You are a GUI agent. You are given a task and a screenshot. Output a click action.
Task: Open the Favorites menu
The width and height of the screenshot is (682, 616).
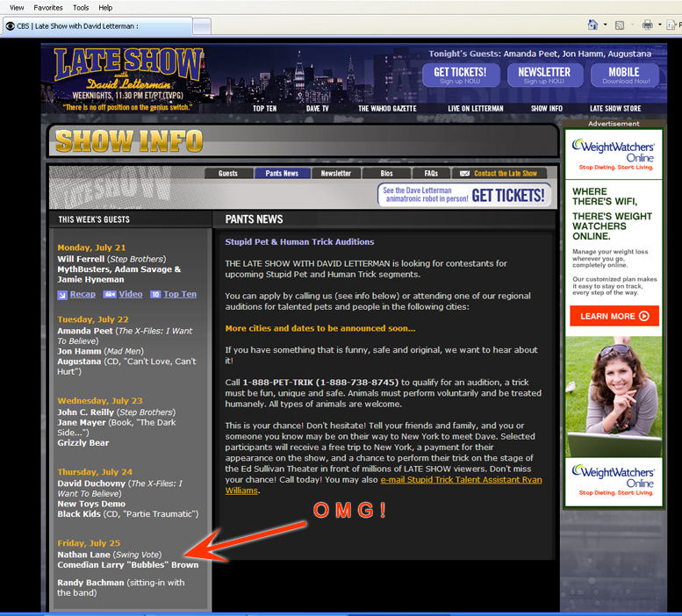[x=48, y=7]
